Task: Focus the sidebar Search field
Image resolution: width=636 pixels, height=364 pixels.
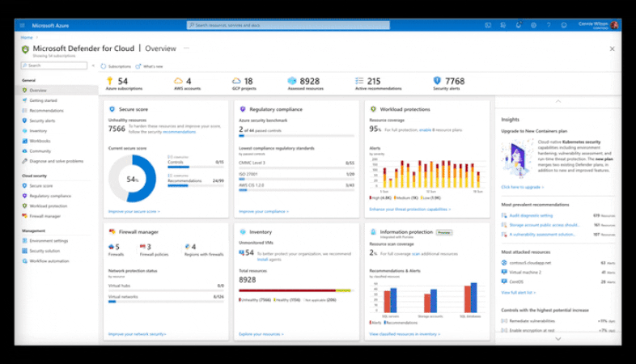Action: (54, 66)
